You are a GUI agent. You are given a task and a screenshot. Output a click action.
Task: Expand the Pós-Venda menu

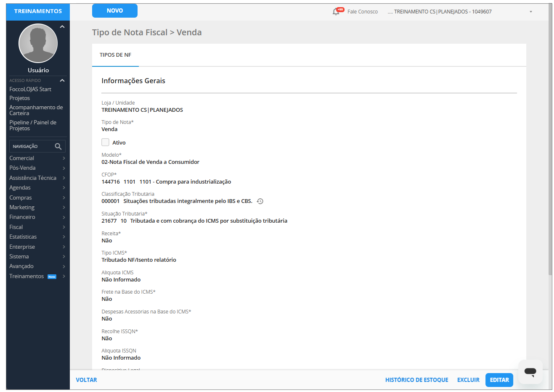coord(37,168)
